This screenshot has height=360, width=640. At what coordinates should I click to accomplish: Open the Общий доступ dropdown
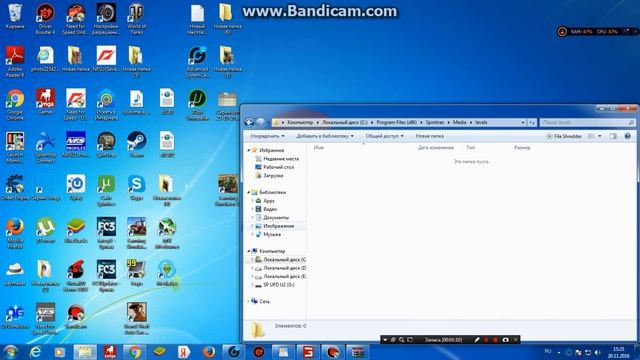(384, 136)
